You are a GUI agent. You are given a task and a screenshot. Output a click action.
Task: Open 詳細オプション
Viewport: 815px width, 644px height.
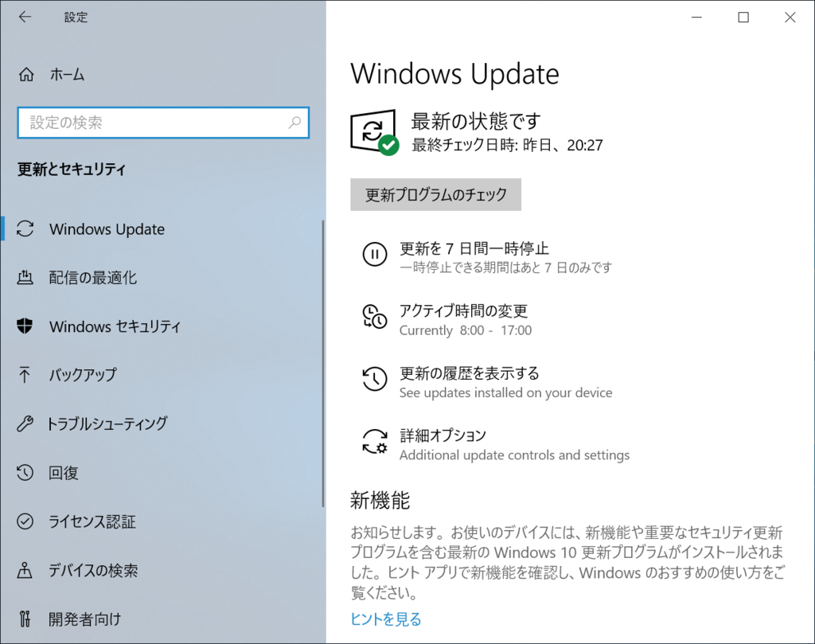coord(443,435)
